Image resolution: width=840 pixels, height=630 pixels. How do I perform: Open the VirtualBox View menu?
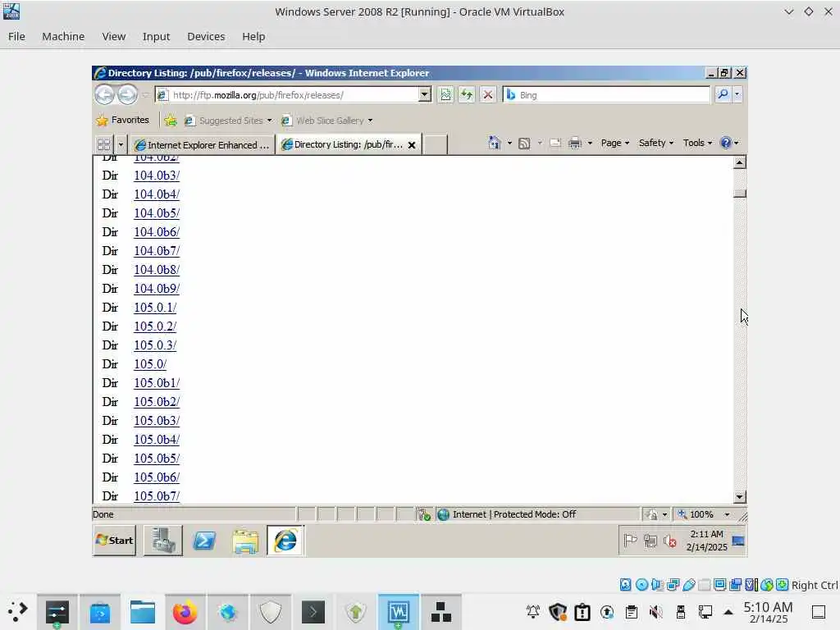[x=113, y=36]
